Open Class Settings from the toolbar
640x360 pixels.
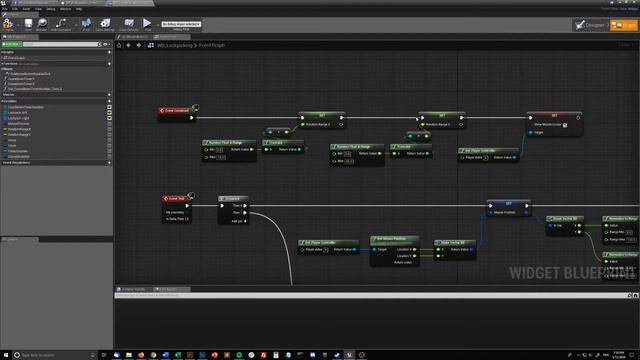pyautogui.click(x=105, y=24)
